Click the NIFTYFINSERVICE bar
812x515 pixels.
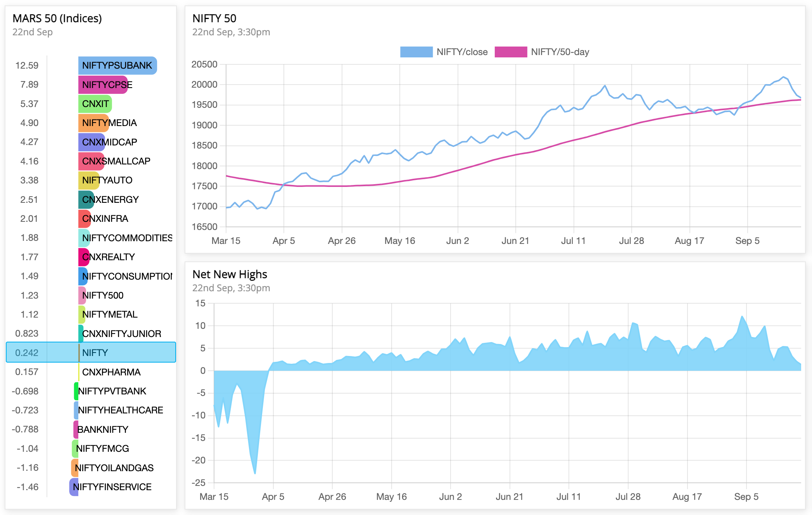point(74,487)
